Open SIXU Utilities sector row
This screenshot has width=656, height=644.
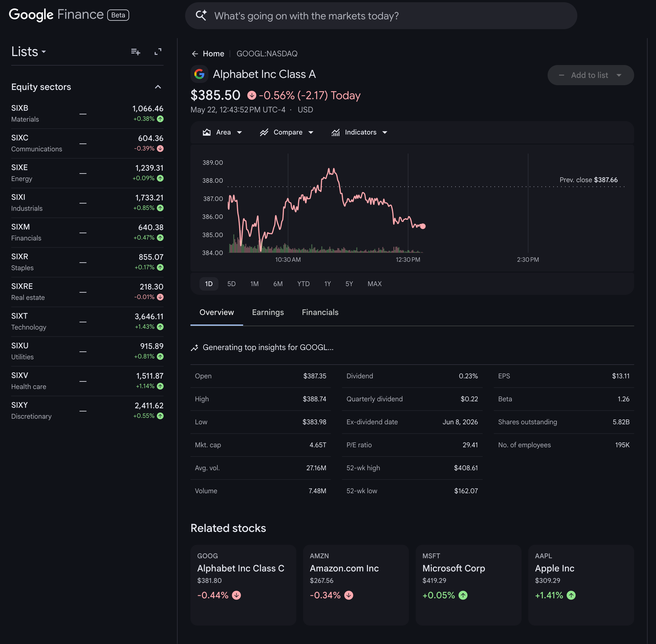coord(87,352)
